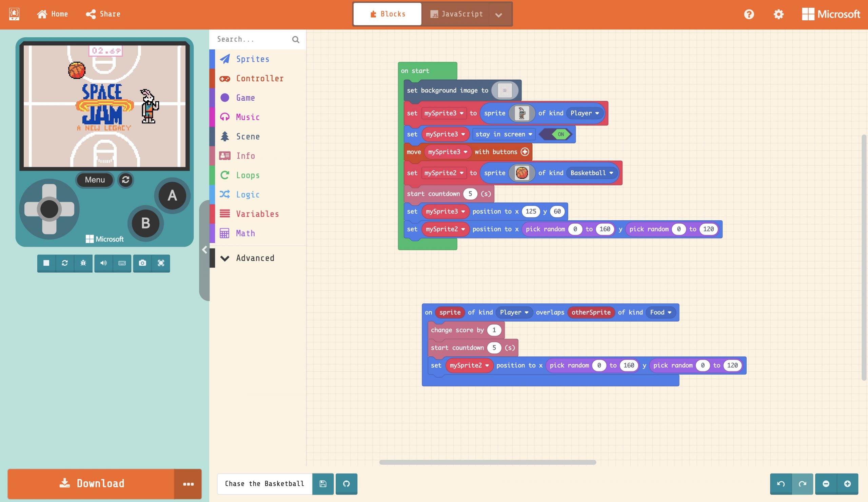Click the simulator Menu button
The width and height of the screenshot is (868, 502).
(x=95, y=180)
